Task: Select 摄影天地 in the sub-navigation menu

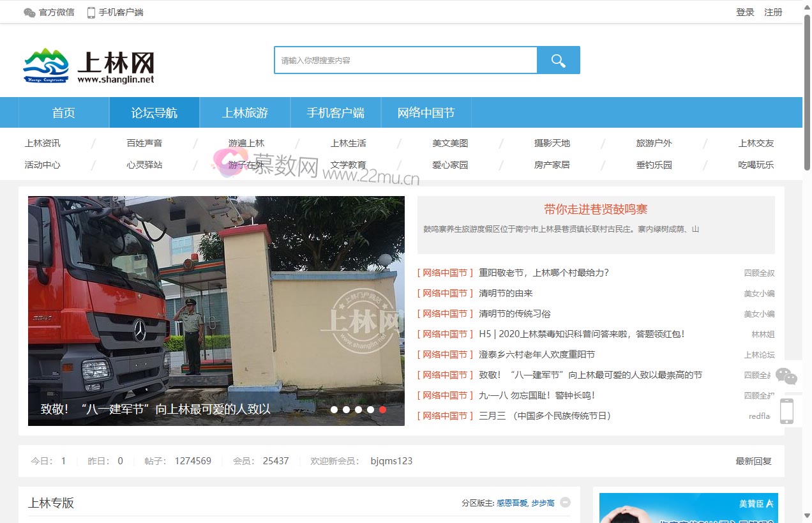Action: click(552, 143)
